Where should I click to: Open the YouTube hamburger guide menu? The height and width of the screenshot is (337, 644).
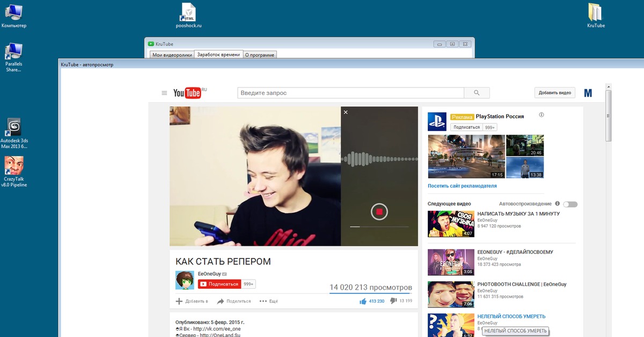pos(164,93)
